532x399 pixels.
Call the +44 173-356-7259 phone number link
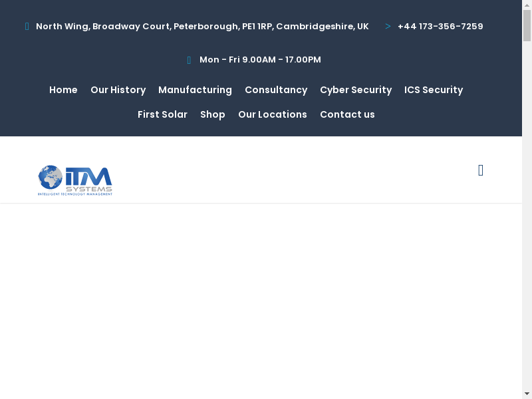pyautogui.click(x=440, y=27)
